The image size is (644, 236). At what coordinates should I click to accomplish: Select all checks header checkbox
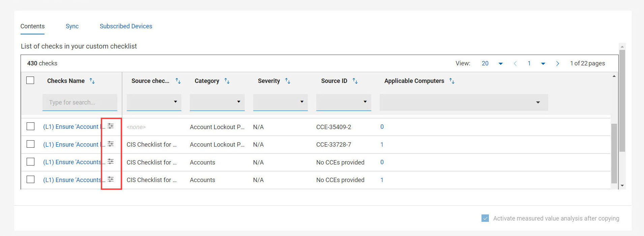[x=30, y=80]
